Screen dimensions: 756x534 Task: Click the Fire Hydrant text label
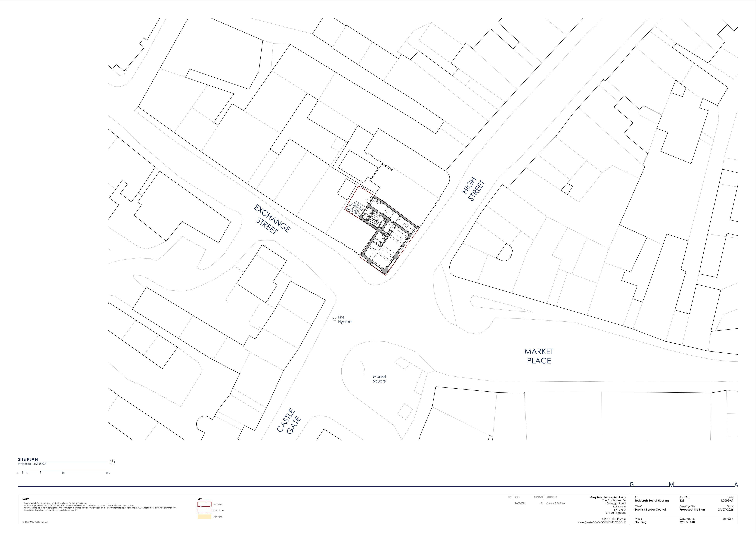345,319
